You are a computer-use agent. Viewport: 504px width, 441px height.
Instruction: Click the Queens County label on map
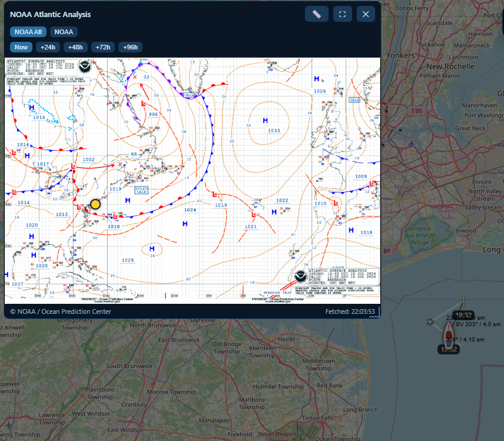446,214
